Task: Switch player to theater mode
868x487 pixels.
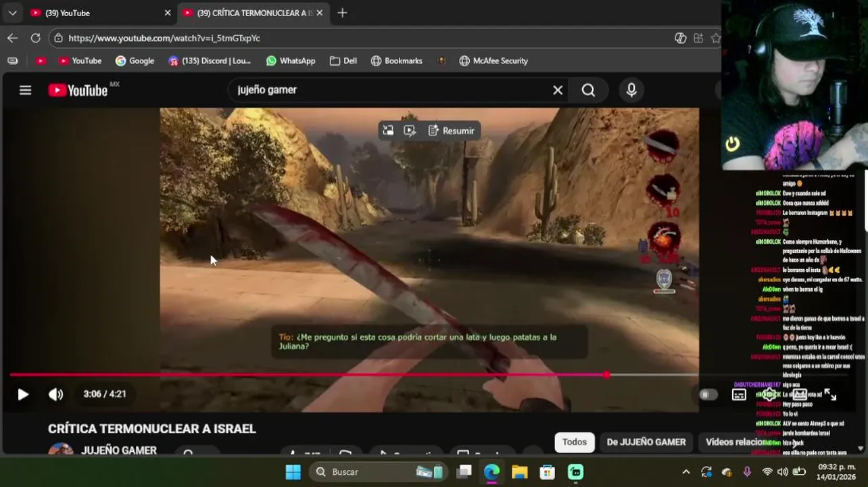Action: pyautogui.click(x=800, y=394)
